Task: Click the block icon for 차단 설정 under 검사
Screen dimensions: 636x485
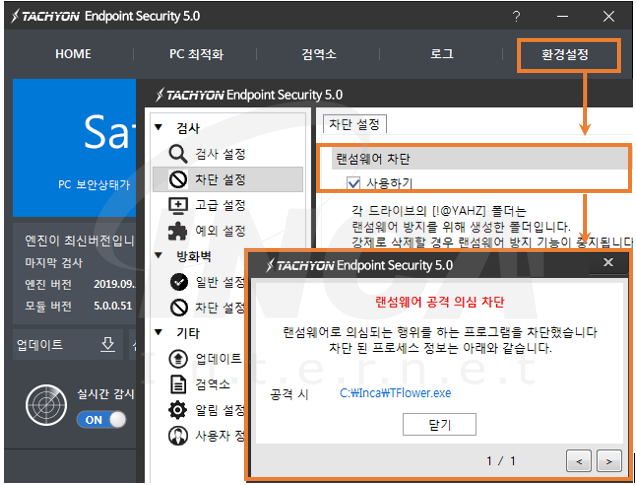Action: click(178, 179)
